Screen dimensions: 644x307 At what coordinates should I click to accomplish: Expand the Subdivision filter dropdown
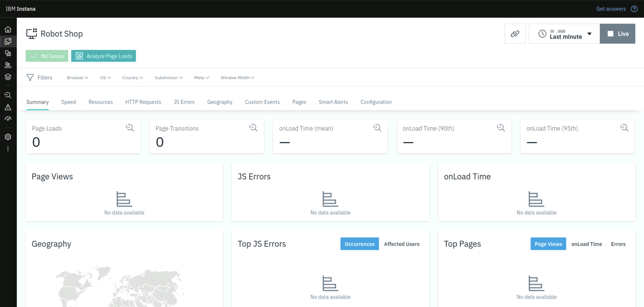pos(168,77)
